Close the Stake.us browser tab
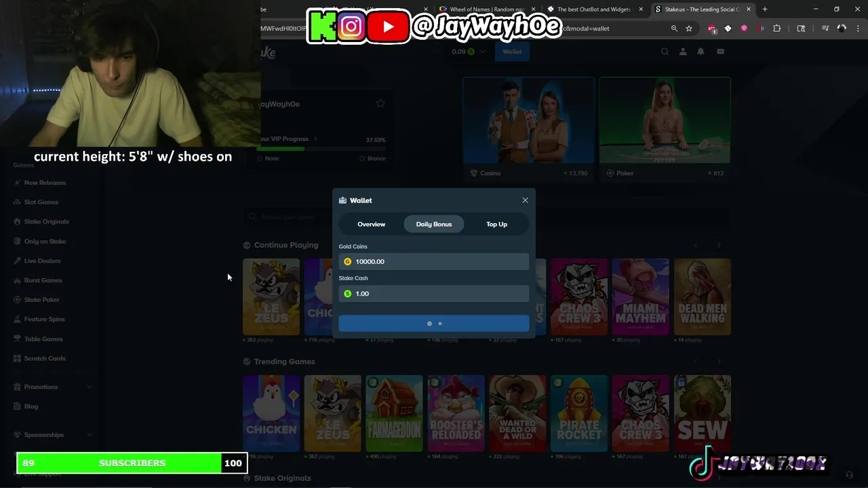Screen dimensions: 868x488 click(748, 9)
